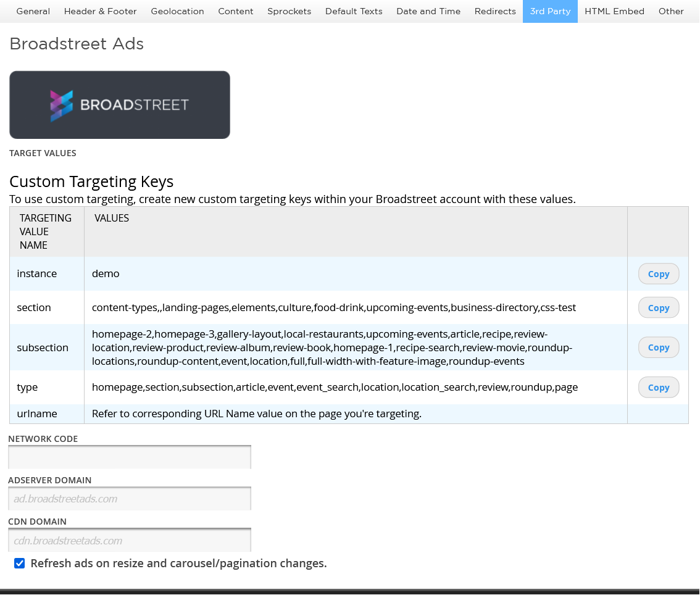Click the subsection values starting 'homepage-2'

pos(332,347)
